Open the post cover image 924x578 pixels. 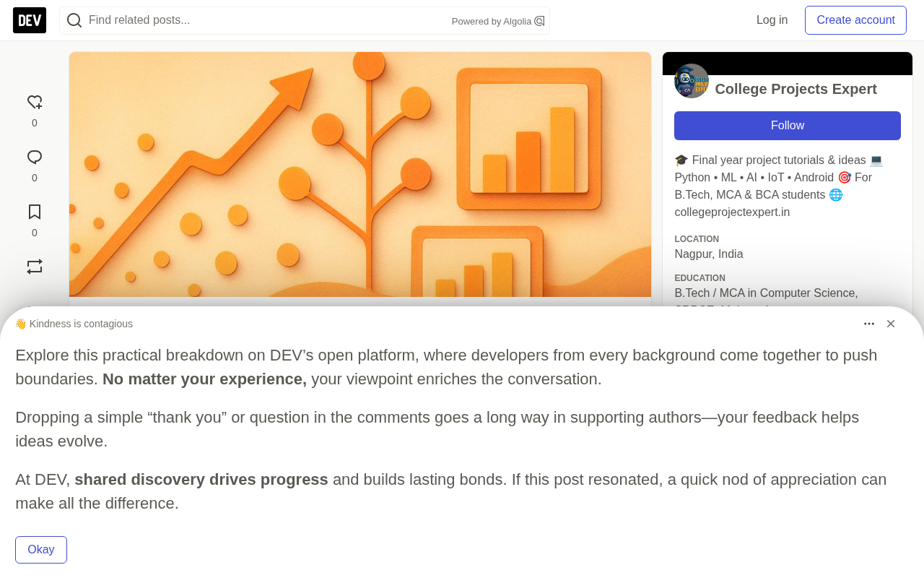tap(360, 174)
